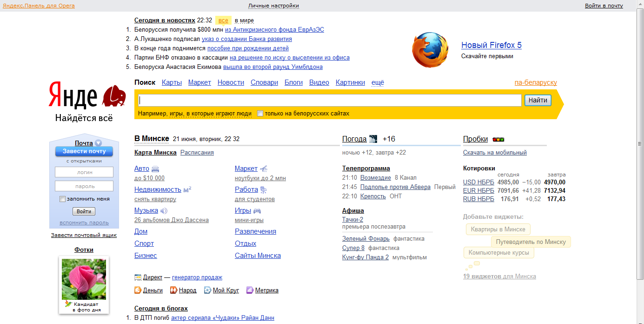Switch to the Карты search tab
The image size is (644, 324).
pyautogui.click(x=172, y=82)
